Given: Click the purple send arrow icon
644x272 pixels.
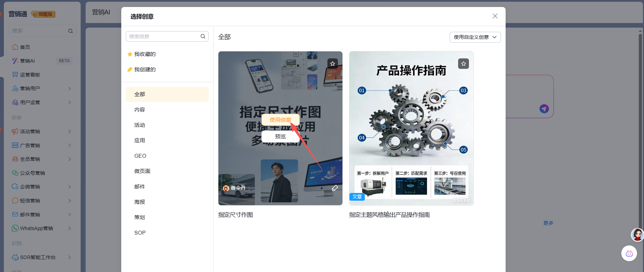Looking at the screenshot, I should 544,109.
